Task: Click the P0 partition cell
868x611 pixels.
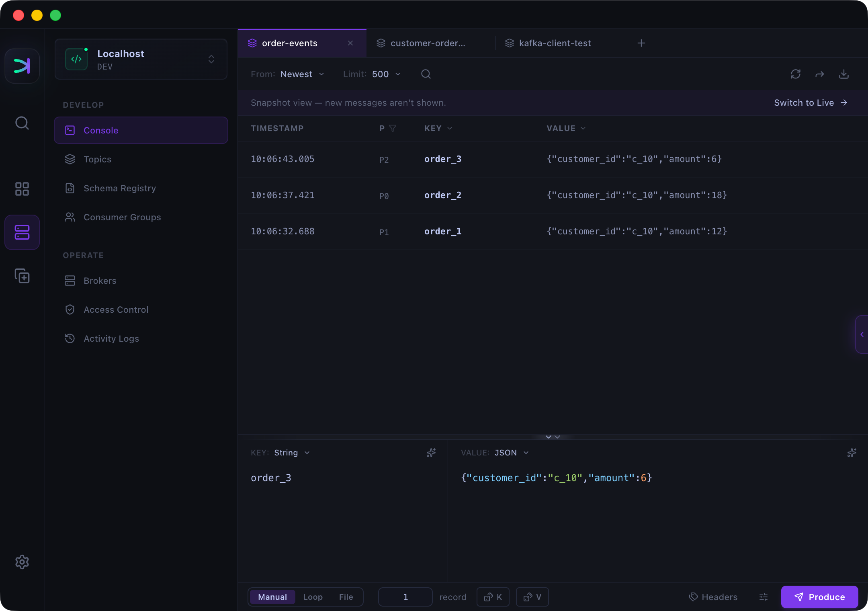Action: pos(384,196)
